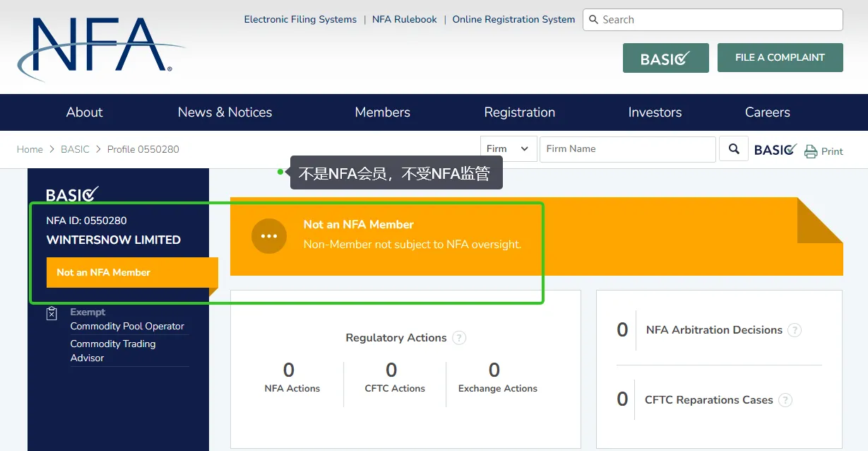Click the CFTC Reparations Cases label
Image resolution: width=868 pixels, height=451 pixels.
click(708, 400)
